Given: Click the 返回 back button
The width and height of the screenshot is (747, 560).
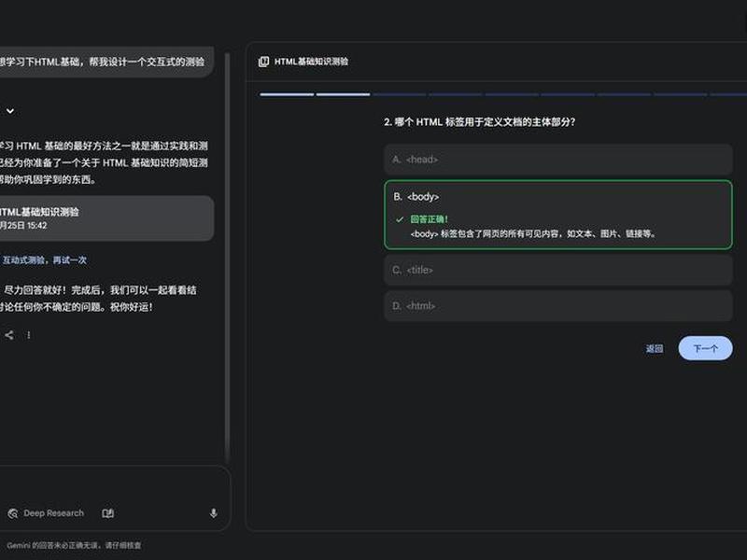Looking at the screenshot, I should point(655,348).
